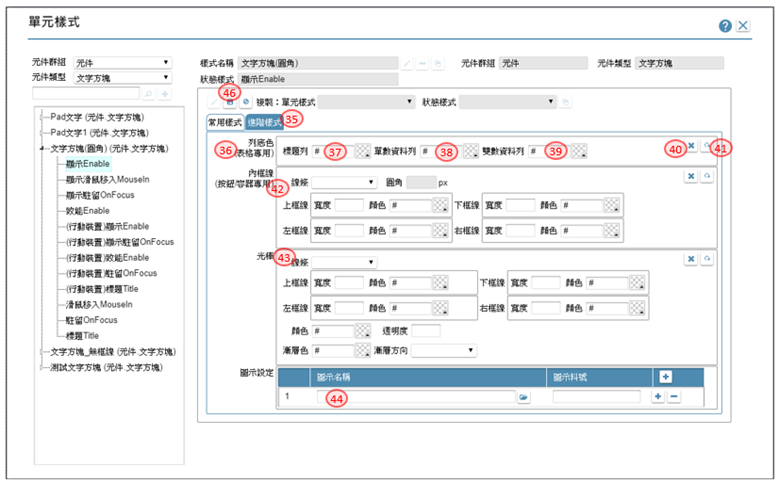Open the 單數資料列 color picker swatch
Viewport: 779px width, 487px height.
tap(471, 151)
